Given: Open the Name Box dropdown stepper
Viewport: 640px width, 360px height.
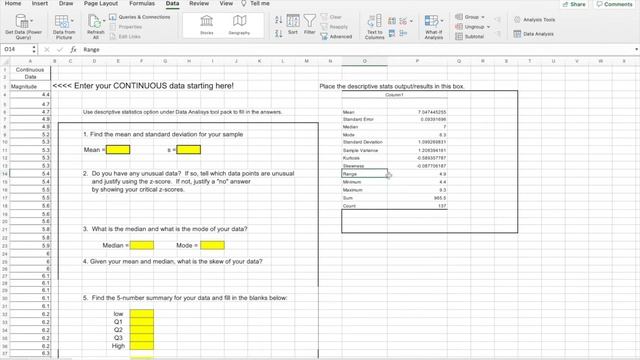Looking at the screenshot, I should click(x=34, y=49).
